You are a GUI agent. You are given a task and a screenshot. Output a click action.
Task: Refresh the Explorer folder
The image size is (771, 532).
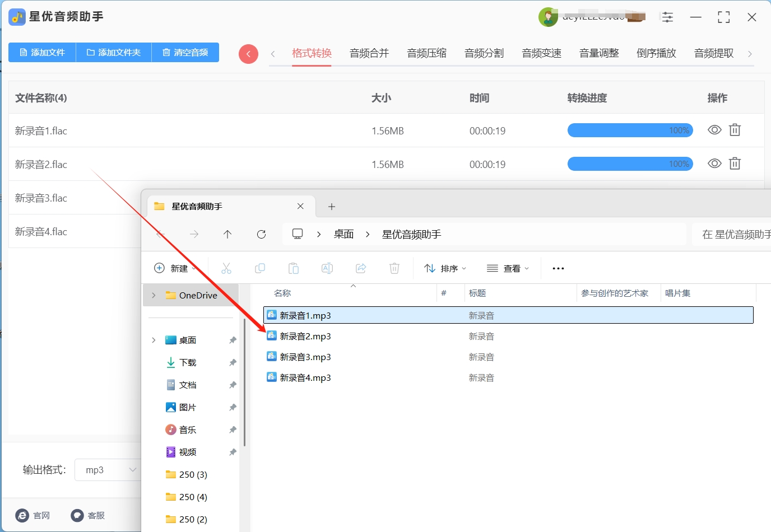coord(261,234)
